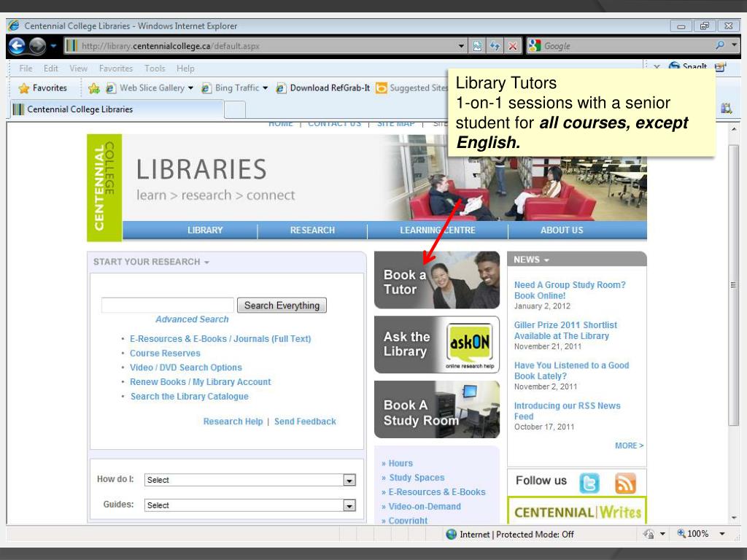The width and height of the screenshot is (747, 560).
Task: Click the browser Back arrow button
Action: tap(17, 46)
